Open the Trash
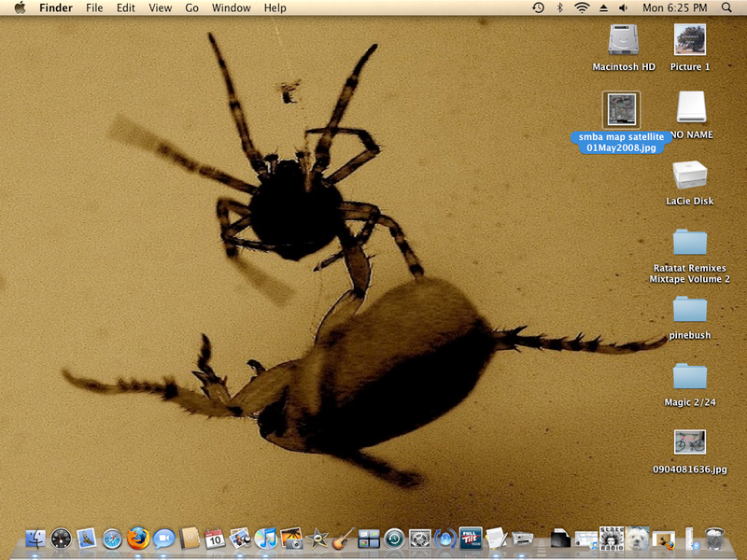Image resolution: width=747 pixels, height=560 pixels. tap(714, 539)
